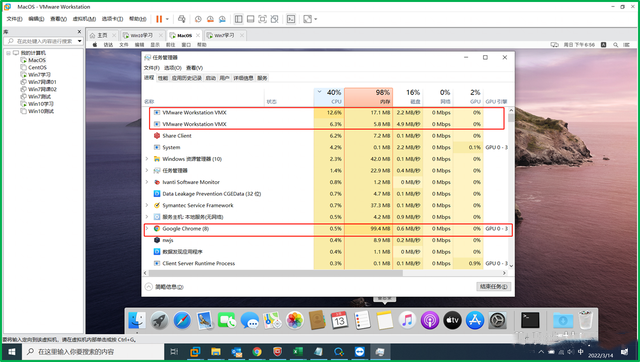Screen dimensions: 640x362
Task: Click the library search input field
Action: pyautogui.click(x=41, y=41)
